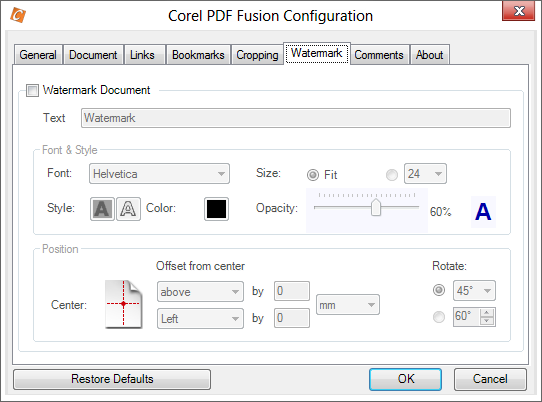
Task: Open the mm units dropdown
Action: point(348,305)
